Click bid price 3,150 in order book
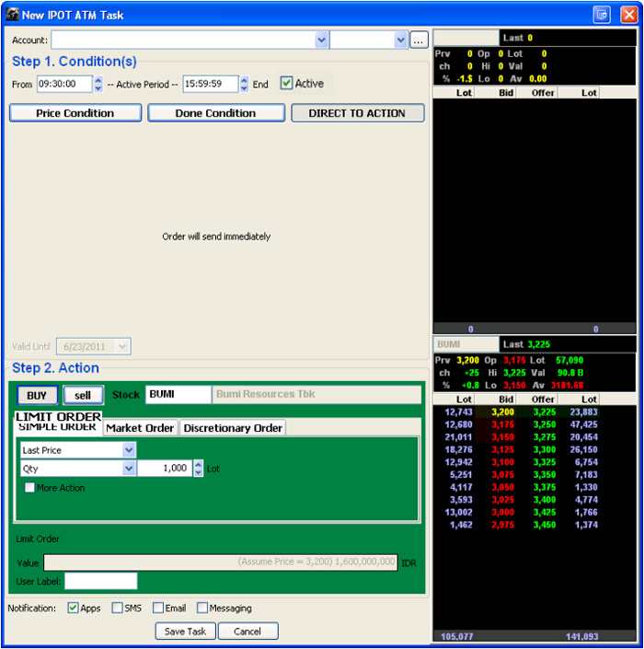 click(x=502, y=437)
